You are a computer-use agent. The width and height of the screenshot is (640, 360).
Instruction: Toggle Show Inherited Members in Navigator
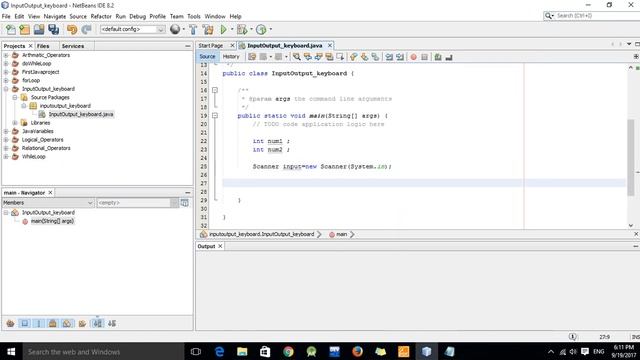tap(10, 324)
